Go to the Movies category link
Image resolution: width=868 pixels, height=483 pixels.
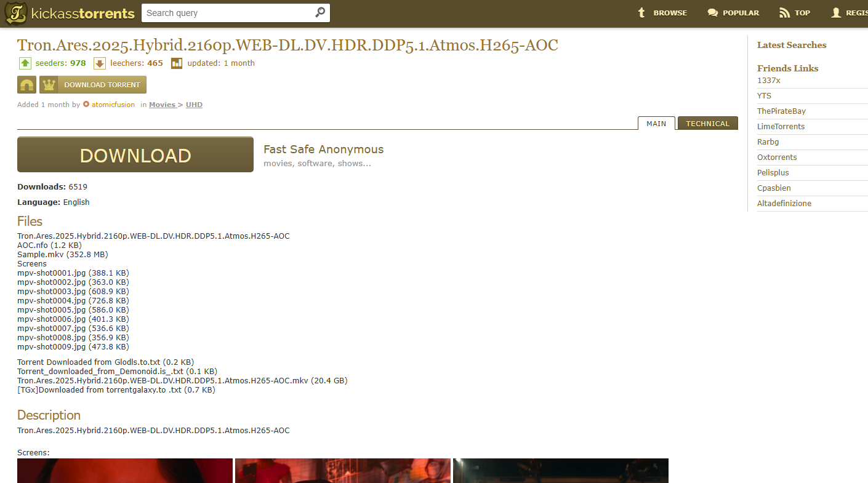click(162, 105)
